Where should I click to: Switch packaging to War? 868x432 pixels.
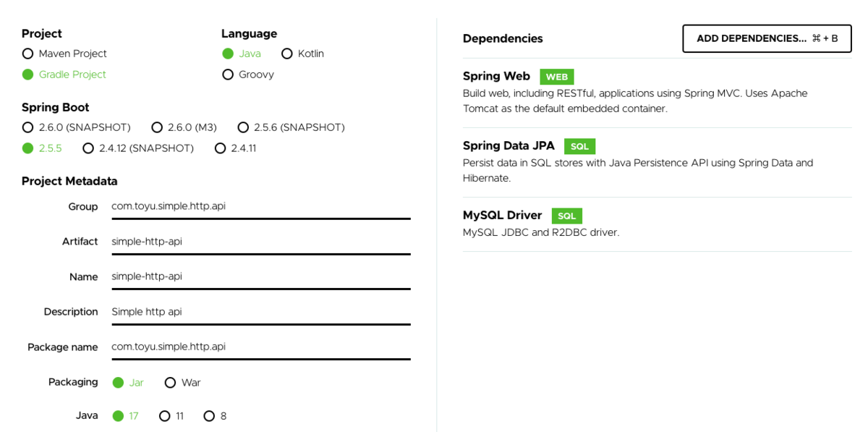[x=171, y=383]
